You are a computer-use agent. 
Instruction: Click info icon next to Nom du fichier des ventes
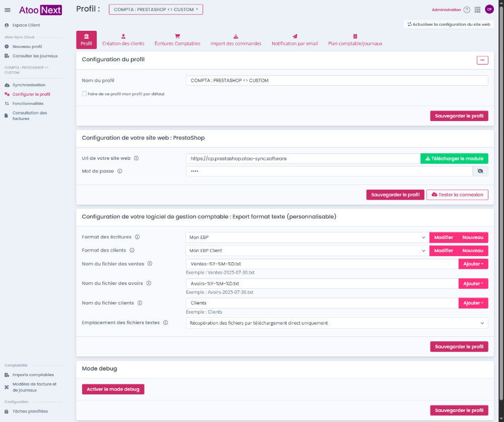(x=150, y=264)
